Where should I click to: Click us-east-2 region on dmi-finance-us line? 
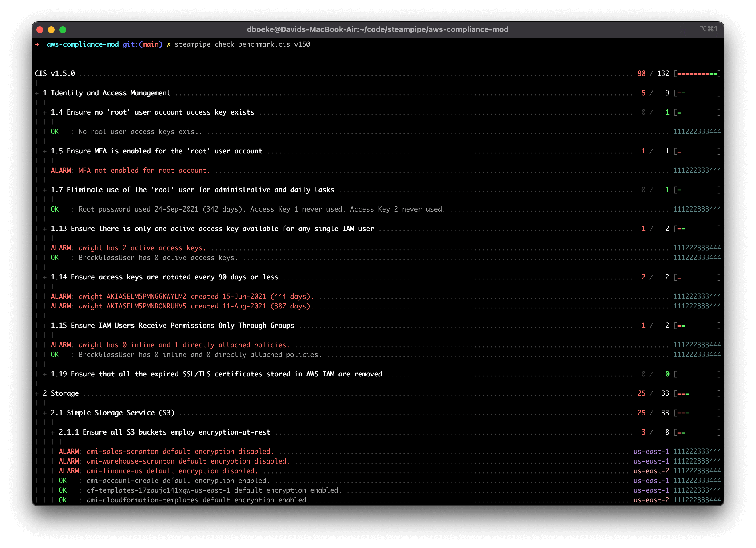tap(651, 471)
